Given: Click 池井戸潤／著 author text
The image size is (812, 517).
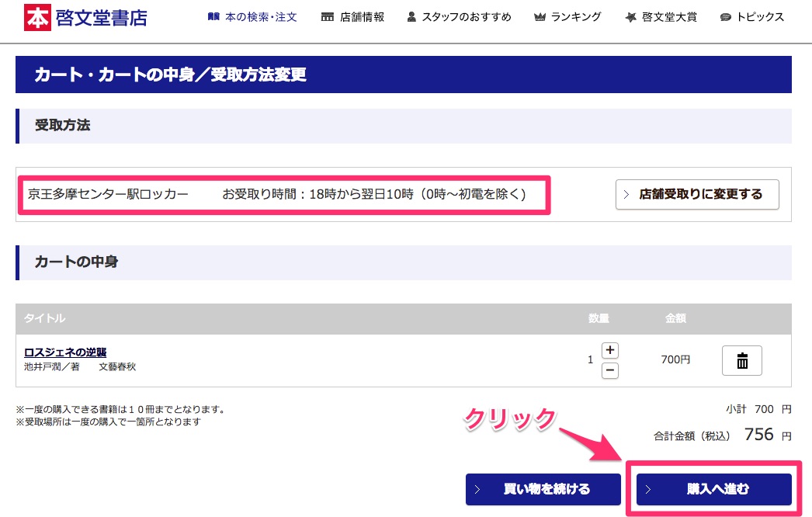Looking at the screenshot, I should (52, 366).
